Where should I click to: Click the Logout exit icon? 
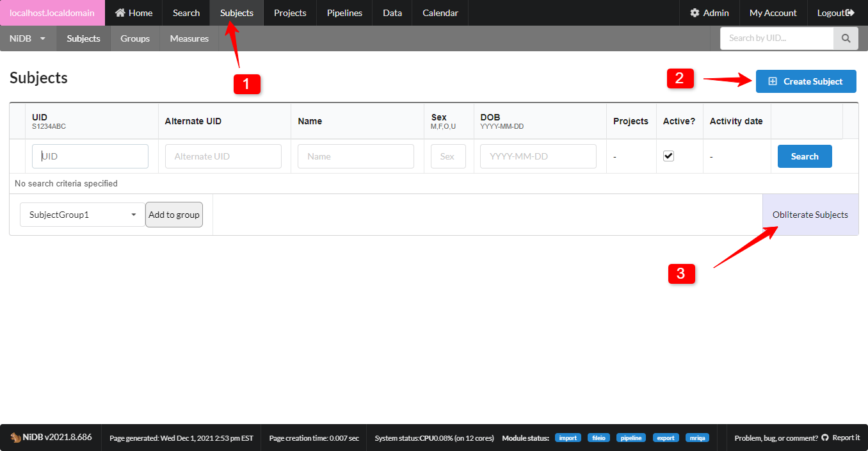(849, 13)
